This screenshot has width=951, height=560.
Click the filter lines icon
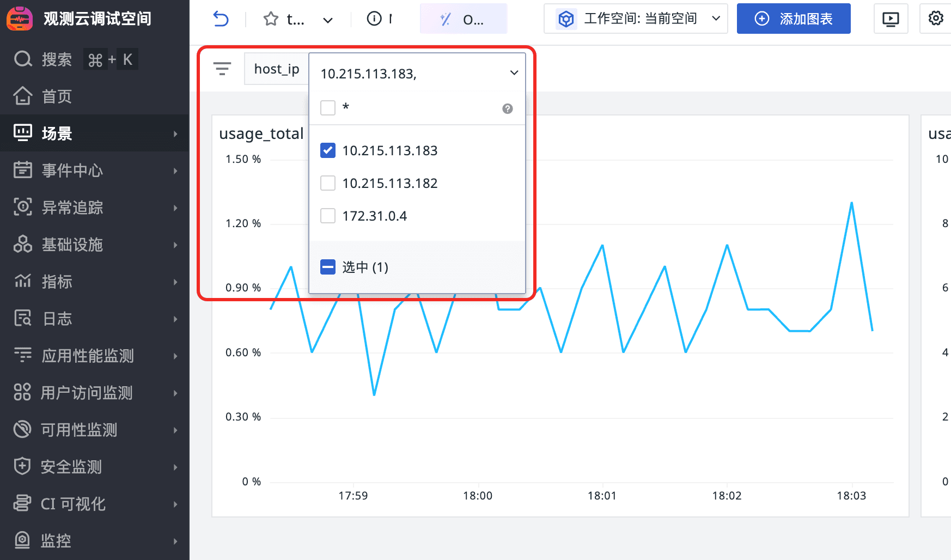[222, 69]
